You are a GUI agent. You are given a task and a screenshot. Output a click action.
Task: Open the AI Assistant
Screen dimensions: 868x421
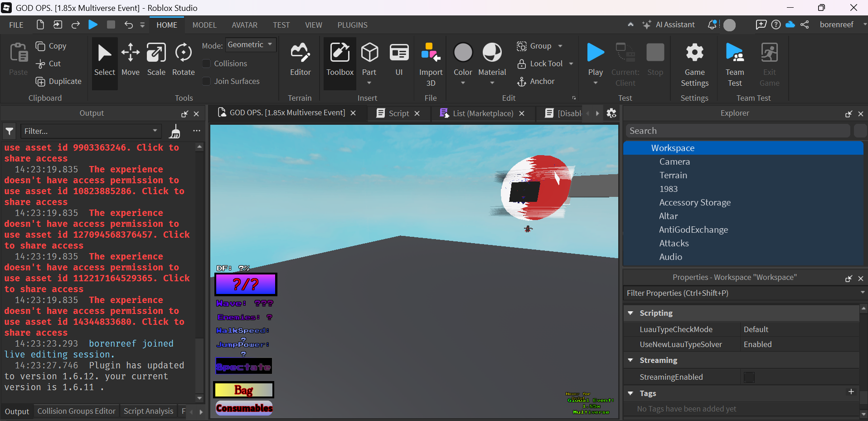(x=669, y=25)
